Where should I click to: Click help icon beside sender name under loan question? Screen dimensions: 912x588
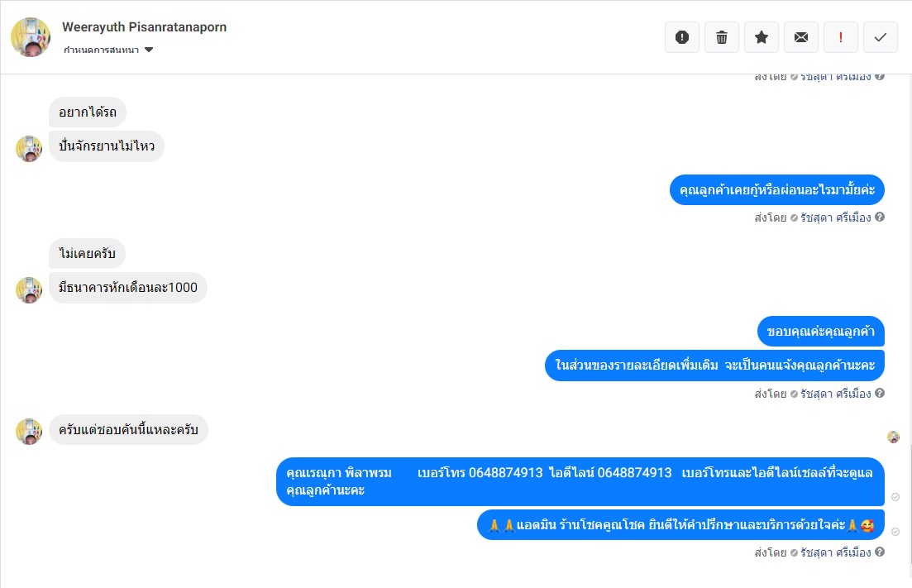click(x=880, y=217)
